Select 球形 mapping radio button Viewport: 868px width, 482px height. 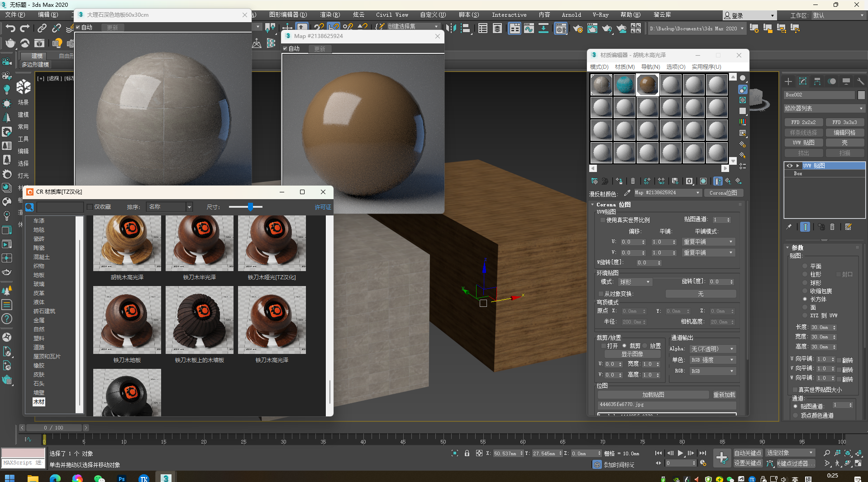805,282
